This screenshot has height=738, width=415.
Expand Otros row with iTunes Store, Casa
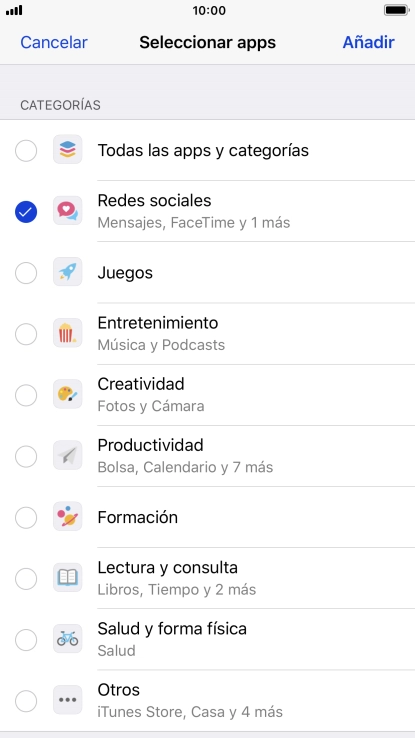(208, 701)
